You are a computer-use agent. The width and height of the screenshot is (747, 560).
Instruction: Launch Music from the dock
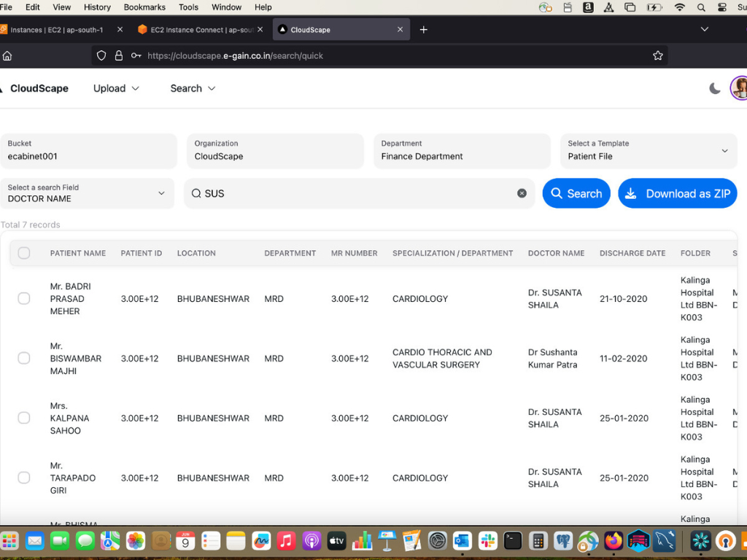pyautogui.click(x=286, y=541)
